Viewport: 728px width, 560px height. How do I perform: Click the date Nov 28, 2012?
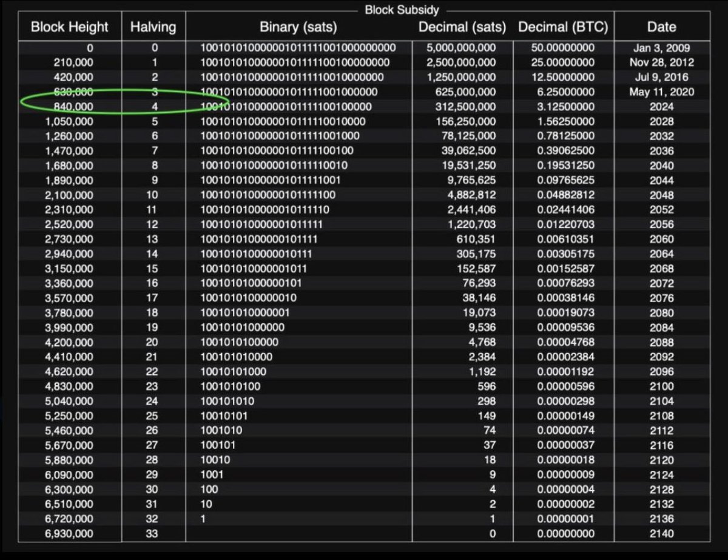tap(661, 62)
